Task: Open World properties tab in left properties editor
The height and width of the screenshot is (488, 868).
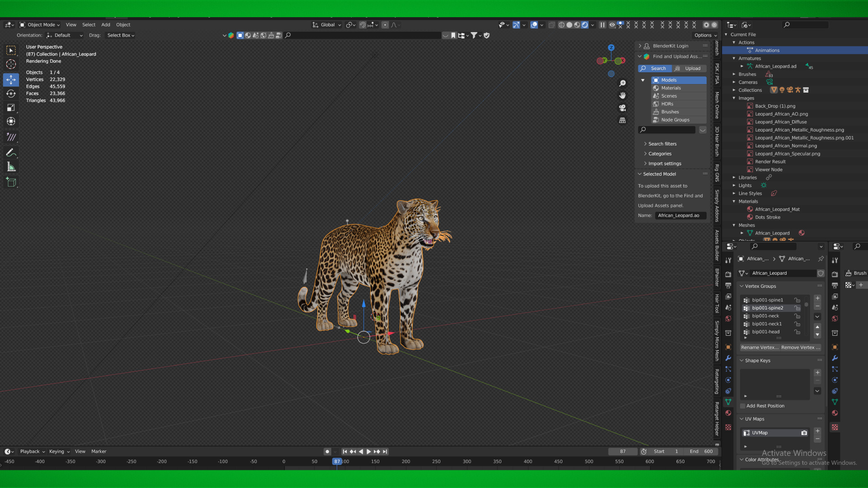Action: 728,319
